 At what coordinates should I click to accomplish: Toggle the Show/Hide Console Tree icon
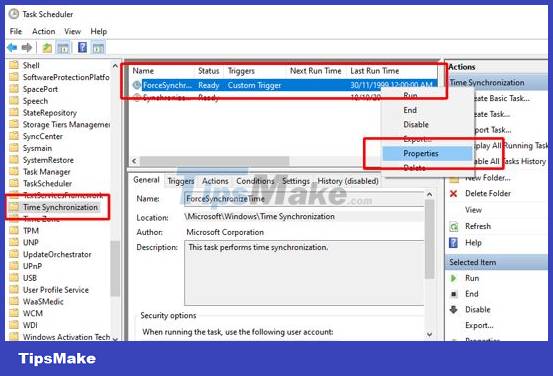[x=63, y=48]
